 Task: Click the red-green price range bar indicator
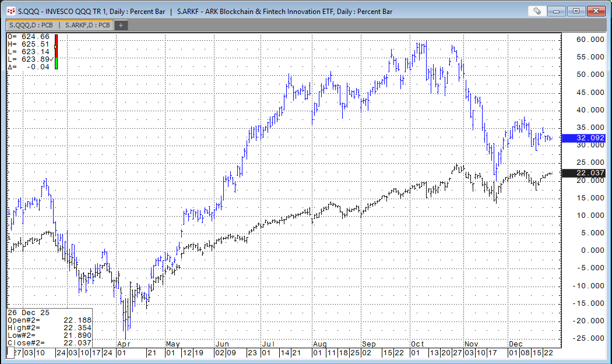coord(56,52)
